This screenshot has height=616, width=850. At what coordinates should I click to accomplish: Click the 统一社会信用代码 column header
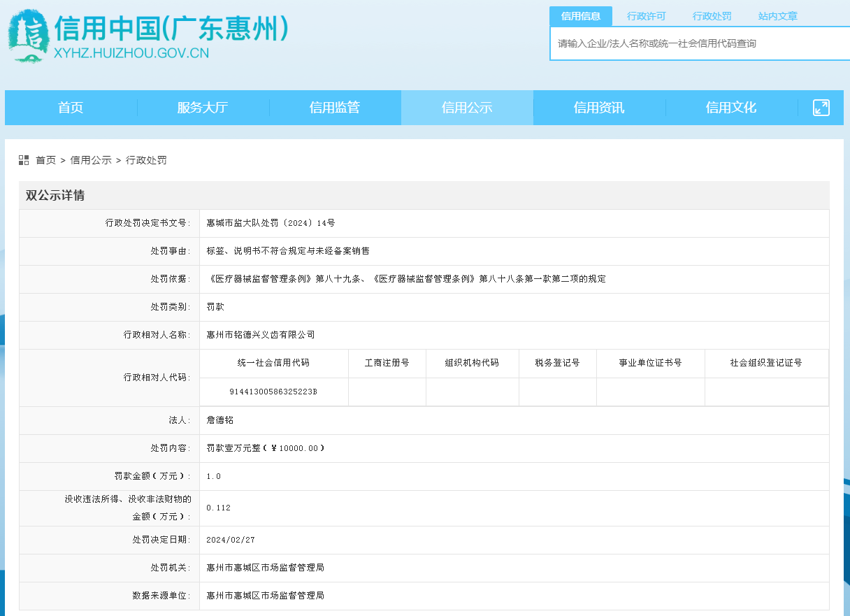click(273, 364)
